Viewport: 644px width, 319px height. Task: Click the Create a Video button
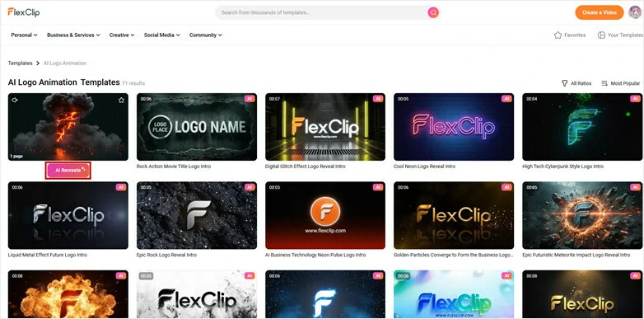click(x=600, y=12)
